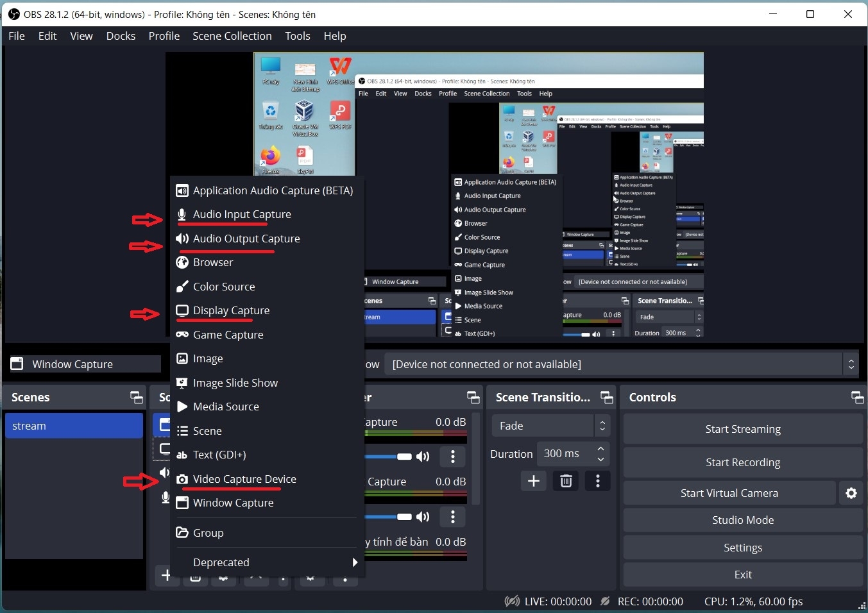
Task: Open the Scene Collection menu
Action: [232, 36]
